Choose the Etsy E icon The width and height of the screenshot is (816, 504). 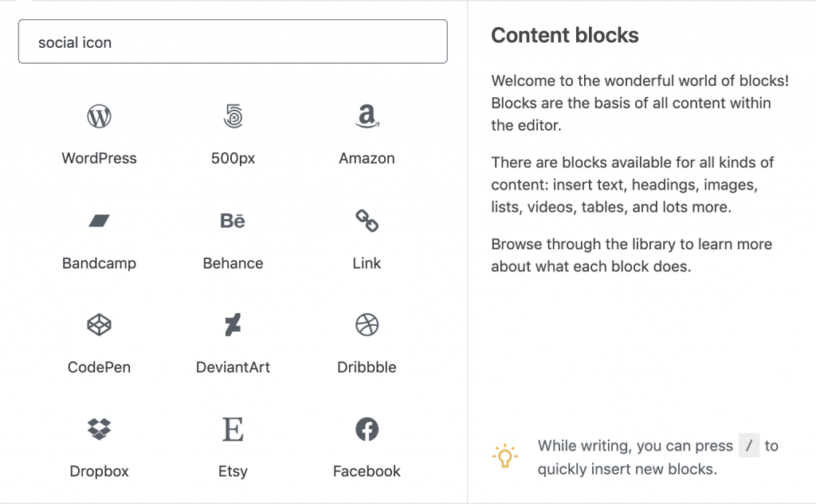[233, 429]
